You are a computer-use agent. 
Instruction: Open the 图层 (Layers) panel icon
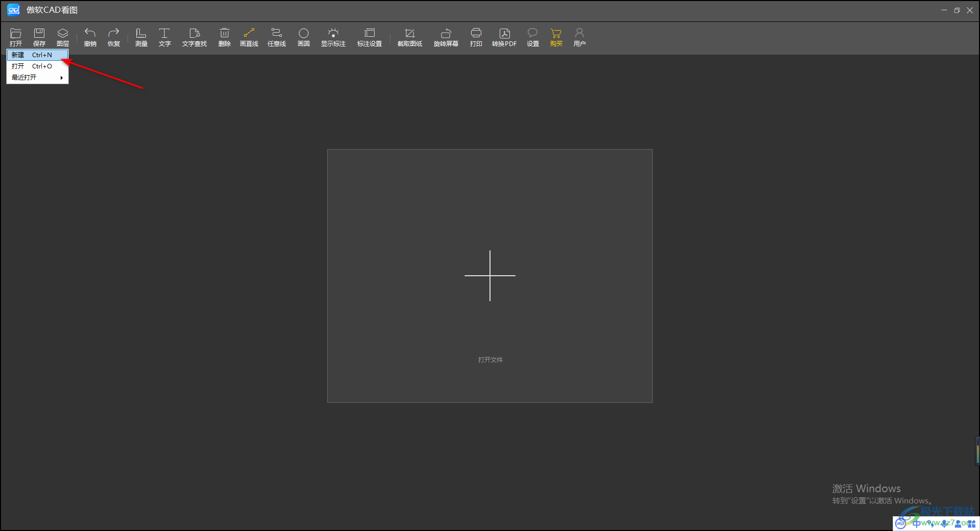(63, 37)
